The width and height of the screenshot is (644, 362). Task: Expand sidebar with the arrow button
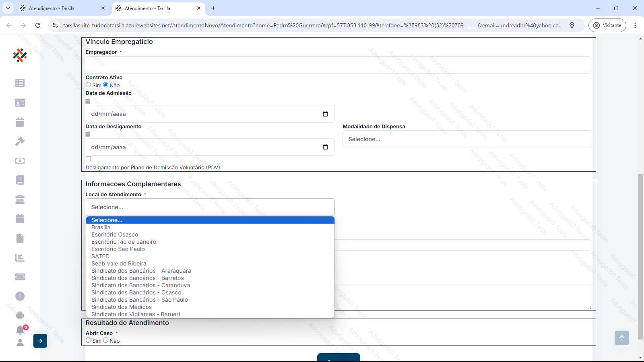point(40,341)
